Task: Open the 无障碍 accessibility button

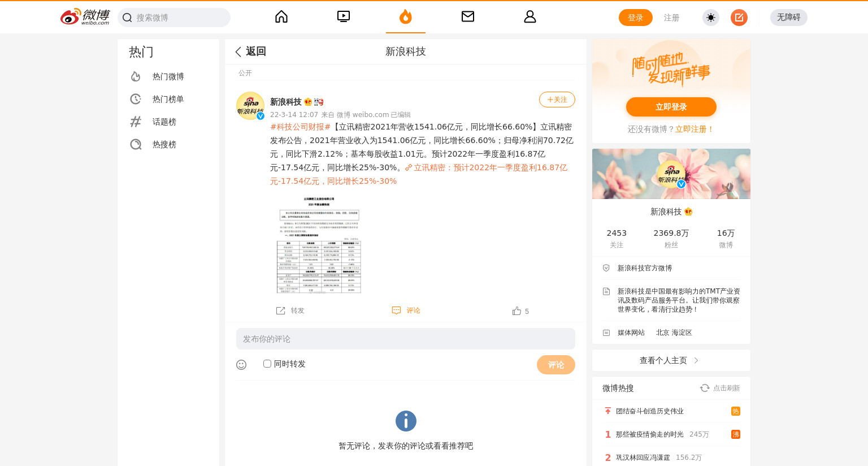Action: [x=789, y=18]
